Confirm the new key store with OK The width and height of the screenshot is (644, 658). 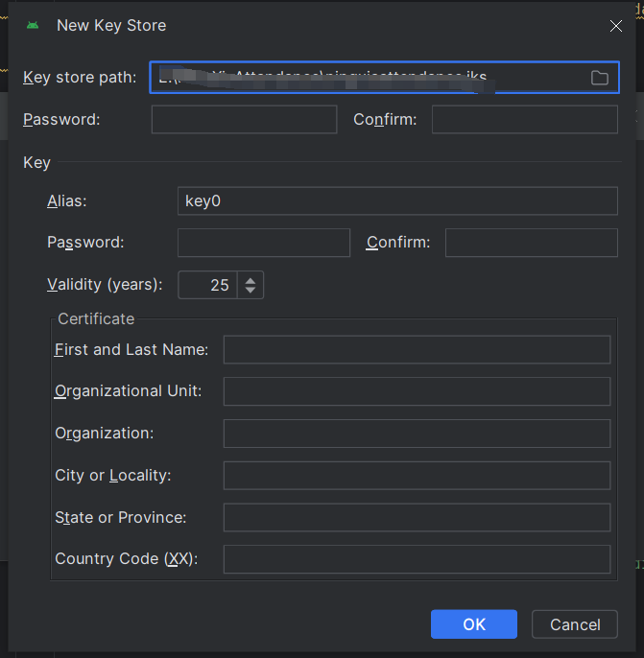point(474,624)
